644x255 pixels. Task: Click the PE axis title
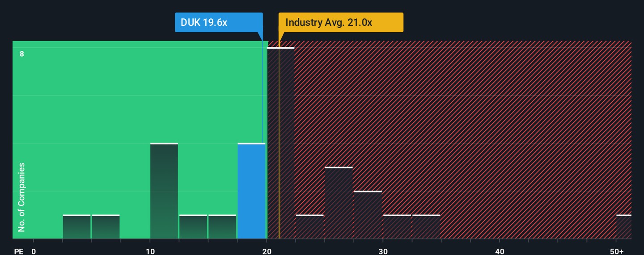[18, 251]
